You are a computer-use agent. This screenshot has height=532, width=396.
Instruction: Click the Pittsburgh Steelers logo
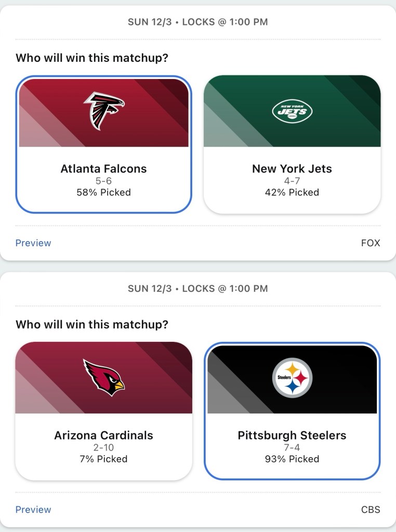coord(292,378)
